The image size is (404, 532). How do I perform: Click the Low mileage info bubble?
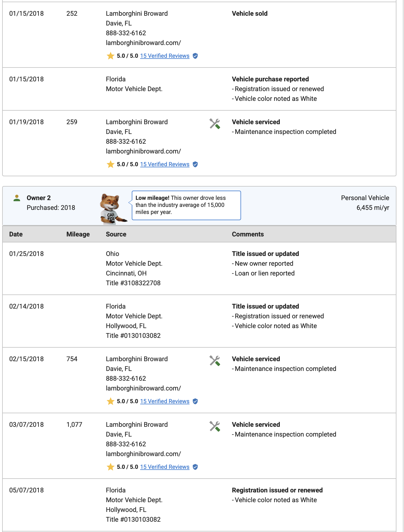click(x=186, y=205)
